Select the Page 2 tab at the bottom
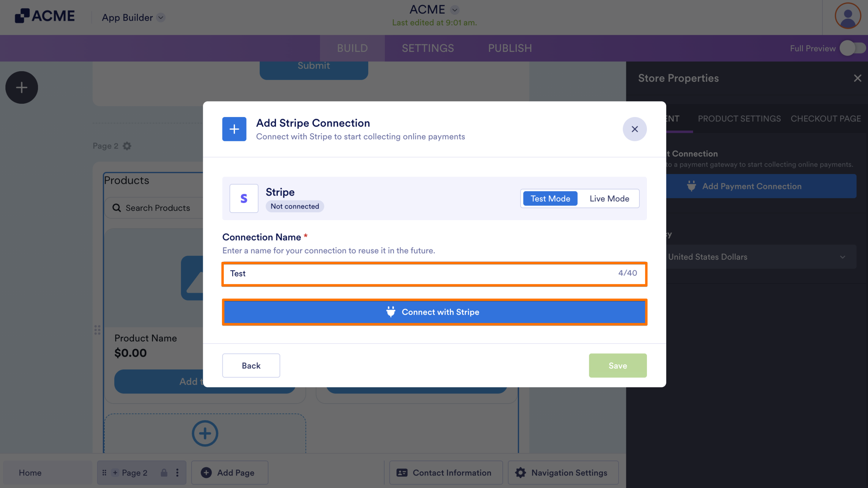 [x=141, y=473]
